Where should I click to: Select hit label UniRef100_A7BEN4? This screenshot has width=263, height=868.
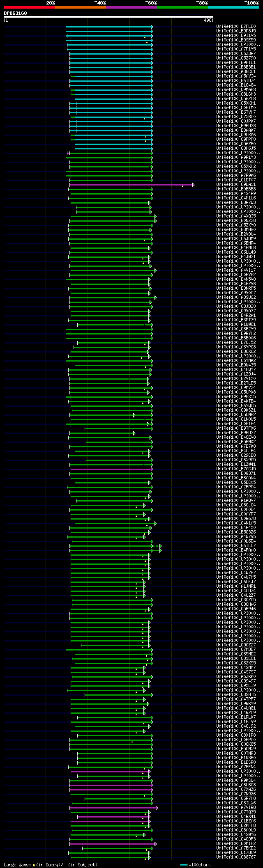click(x=236, y=767)
